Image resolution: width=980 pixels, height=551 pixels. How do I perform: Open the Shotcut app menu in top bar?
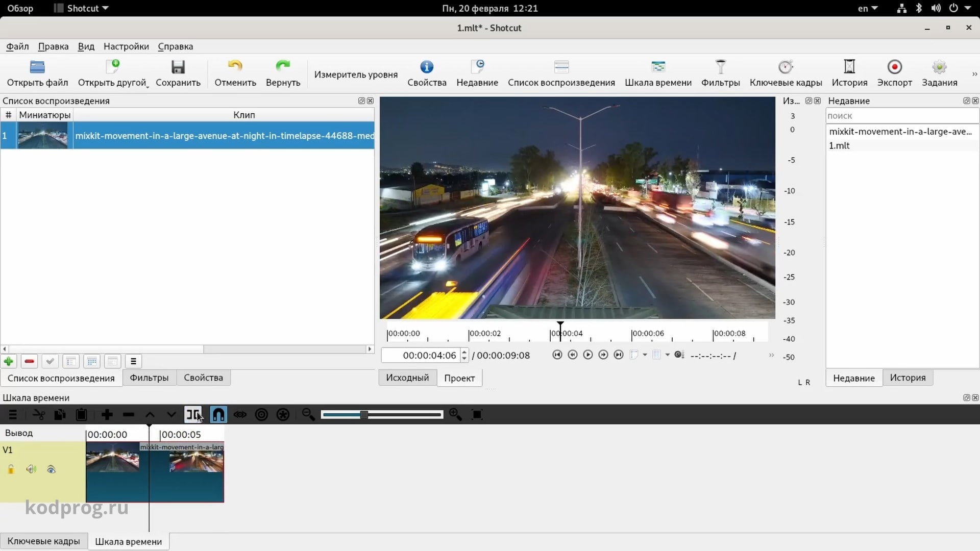point(82,8)
